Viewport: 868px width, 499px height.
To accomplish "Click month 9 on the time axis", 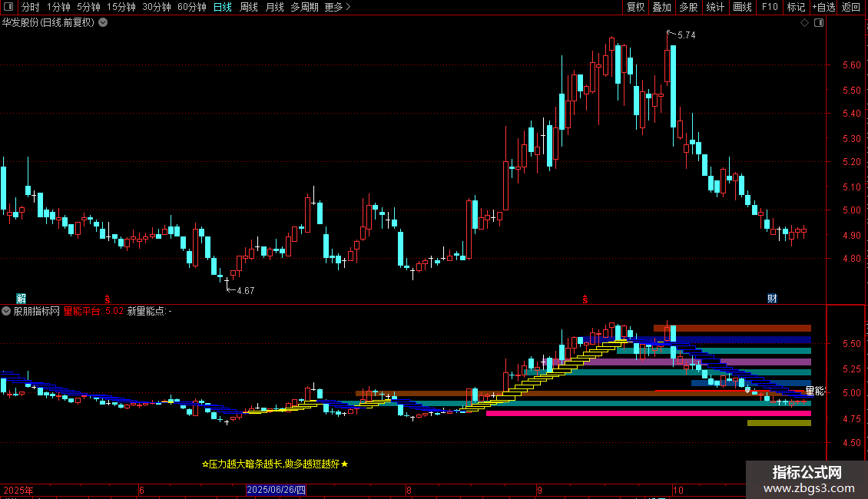I will (x=539, y=490).
